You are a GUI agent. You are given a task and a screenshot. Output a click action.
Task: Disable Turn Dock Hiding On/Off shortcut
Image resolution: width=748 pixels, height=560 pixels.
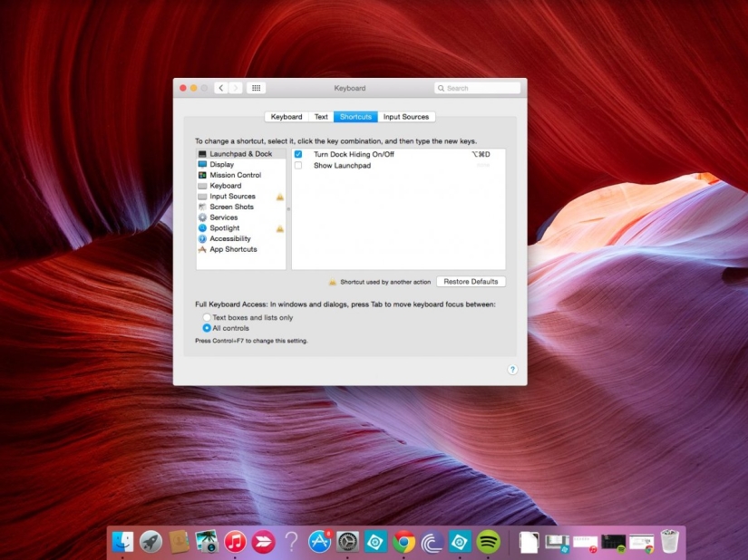pyautogui.click(x=298, y=154)
